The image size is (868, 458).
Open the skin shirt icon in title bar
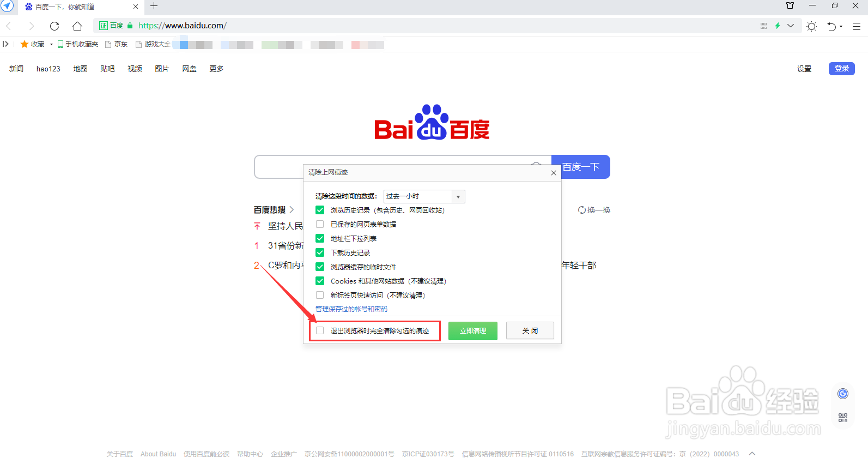pos(790,6)
